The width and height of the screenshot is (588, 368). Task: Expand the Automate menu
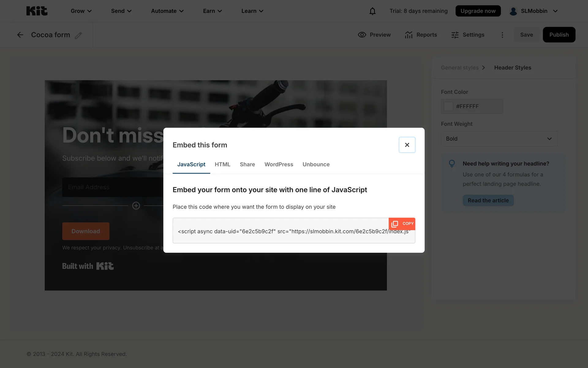point(167,11)
